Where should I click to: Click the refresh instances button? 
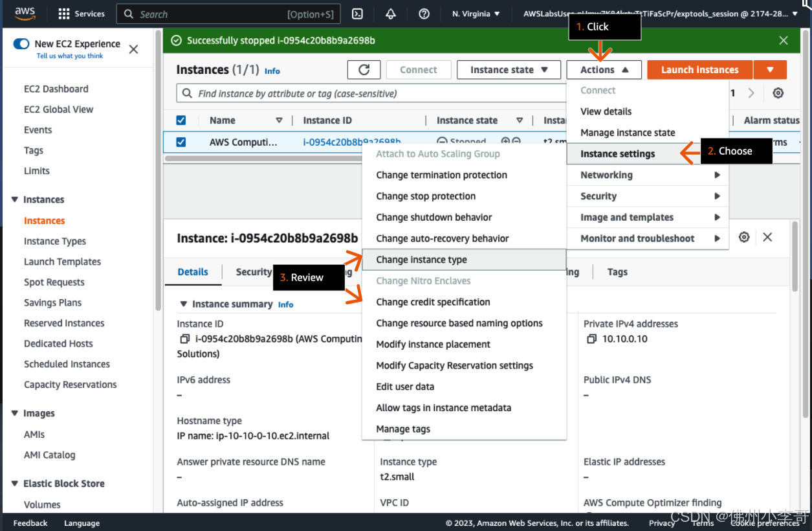(364, 70)
